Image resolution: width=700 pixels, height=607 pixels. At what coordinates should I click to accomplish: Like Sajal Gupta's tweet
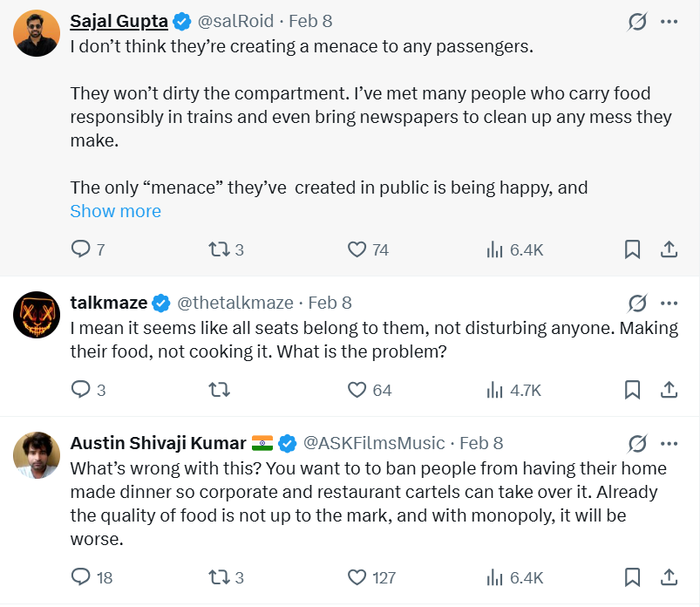[357, 249]
